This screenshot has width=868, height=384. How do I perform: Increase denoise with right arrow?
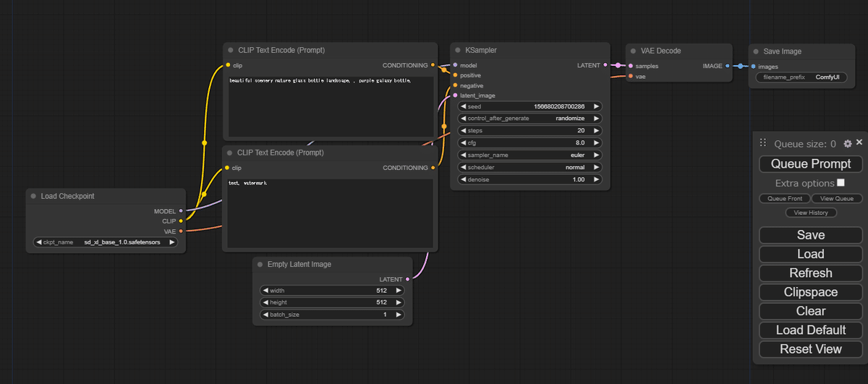pyautogui.click(x=596, y=179)
